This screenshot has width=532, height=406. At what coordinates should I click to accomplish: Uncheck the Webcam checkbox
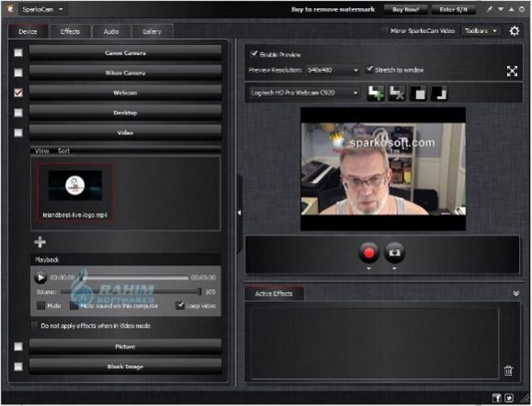[18, 92]
